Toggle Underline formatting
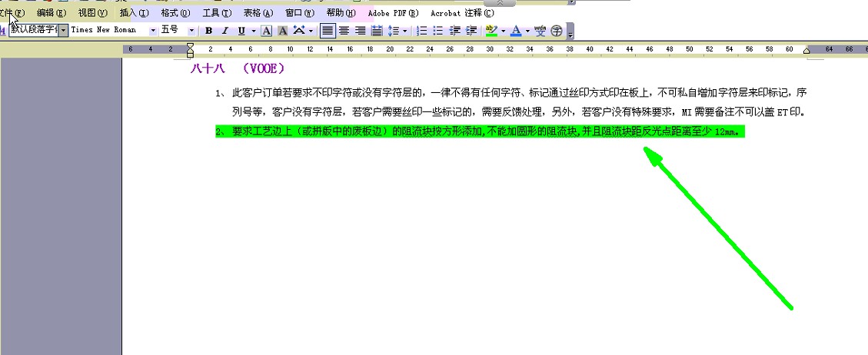This screenshot has height=355, width=868. (x=241, y=31)
